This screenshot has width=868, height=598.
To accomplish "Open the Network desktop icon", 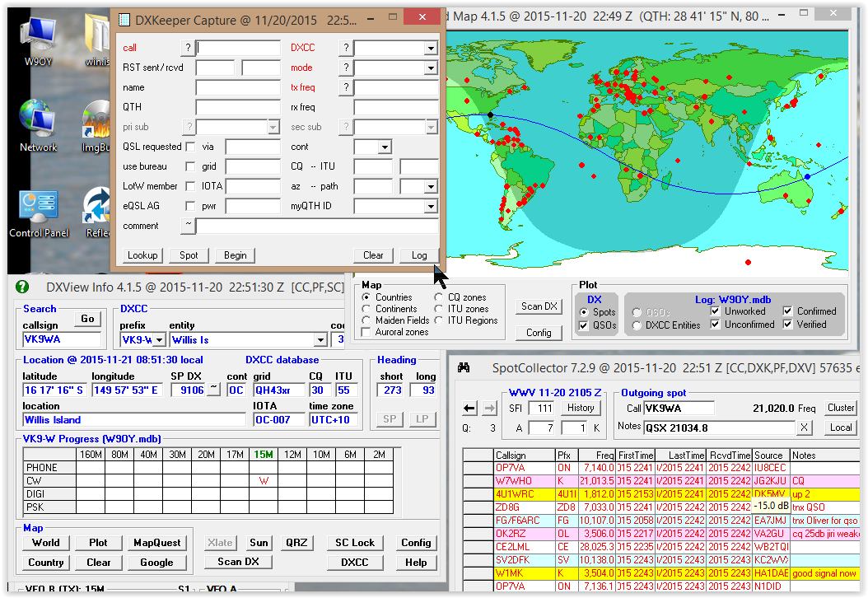I will (x=38, y=126).
